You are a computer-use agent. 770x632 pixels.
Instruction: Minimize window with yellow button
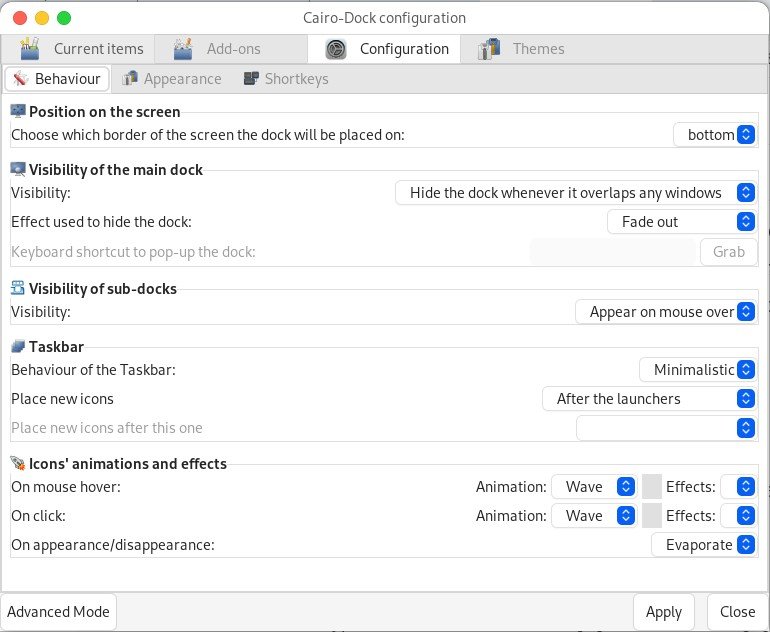[x=42, y=18]
